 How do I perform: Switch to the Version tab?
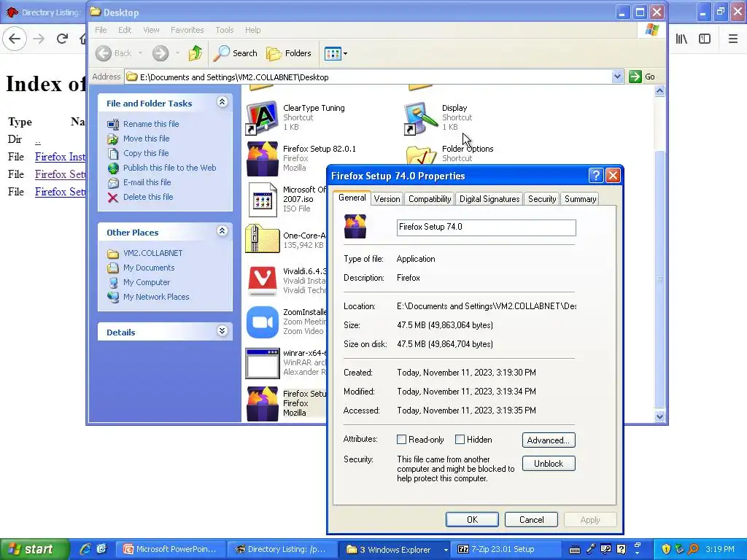tap(387, 199)
